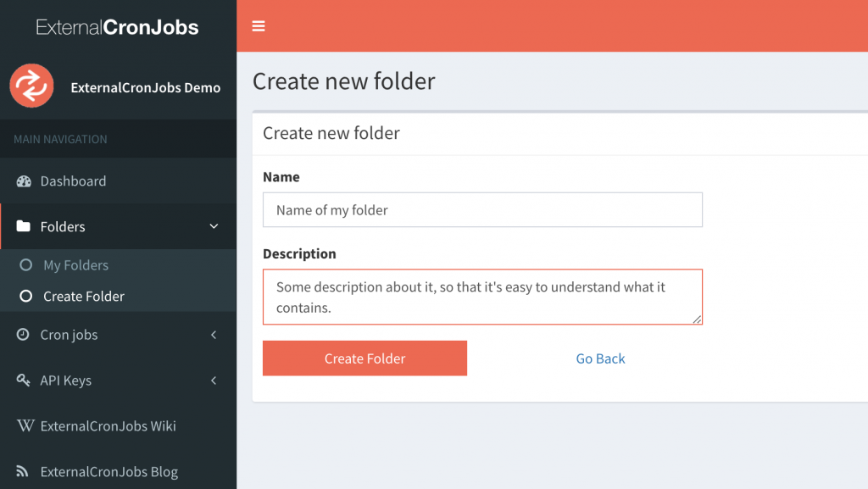868x489 pixels.
Task: Collapse the Folders menu chevron
Action: coord(214,226)
